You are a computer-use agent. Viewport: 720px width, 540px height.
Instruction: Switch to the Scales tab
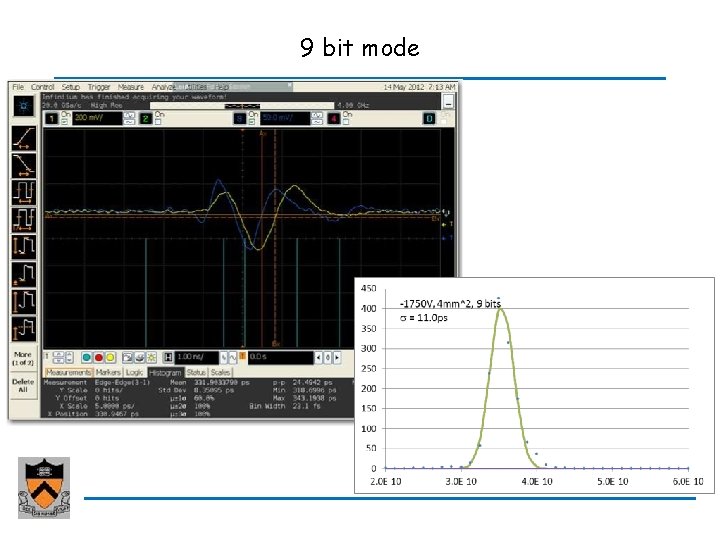click(x=220, y=372)
